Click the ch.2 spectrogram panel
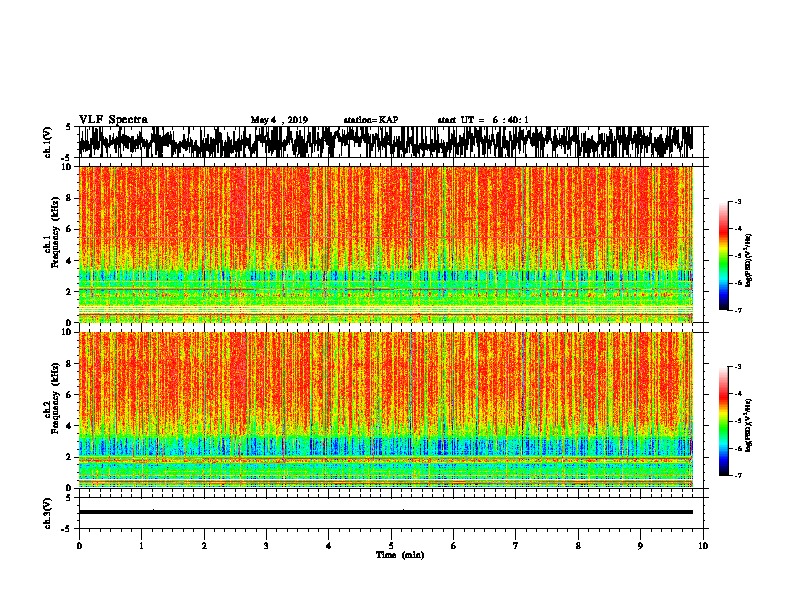 (x=385, y=410)
